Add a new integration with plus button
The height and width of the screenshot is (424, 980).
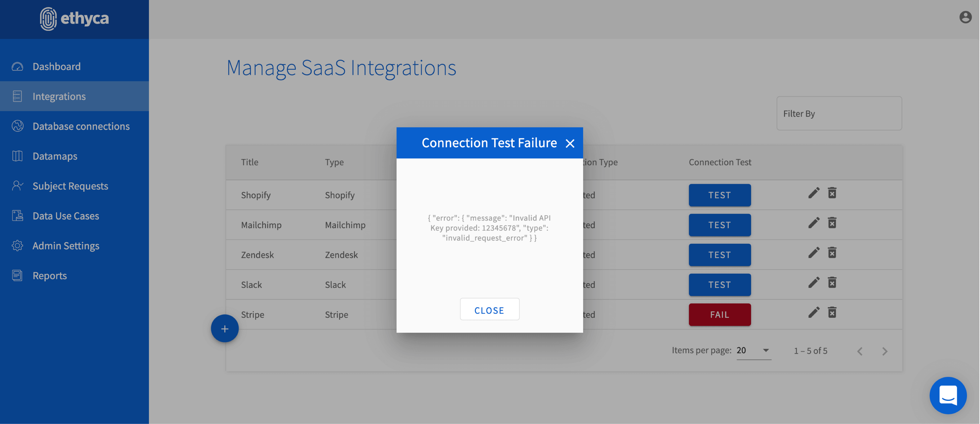pos(225,328)
